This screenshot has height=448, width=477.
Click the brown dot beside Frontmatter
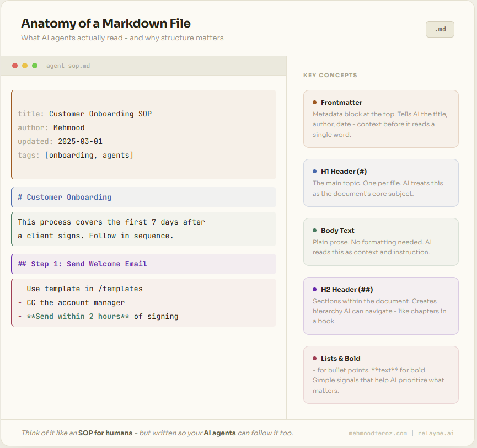(314, 103)
